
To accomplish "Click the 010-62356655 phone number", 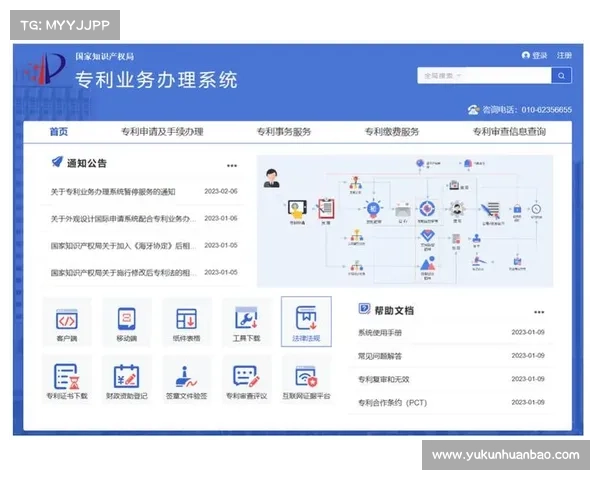I will (x=546, y=110).
